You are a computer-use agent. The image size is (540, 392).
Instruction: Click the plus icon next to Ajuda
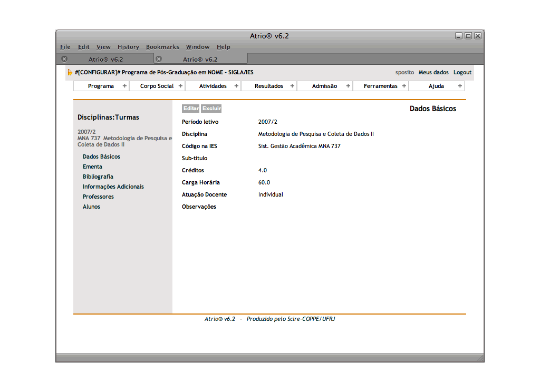(x=460, y=86)
